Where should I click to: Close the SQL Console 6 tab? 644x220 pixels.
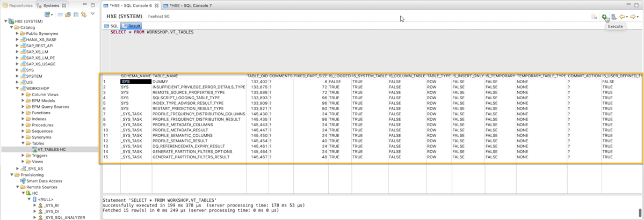(x=156, y=6)
